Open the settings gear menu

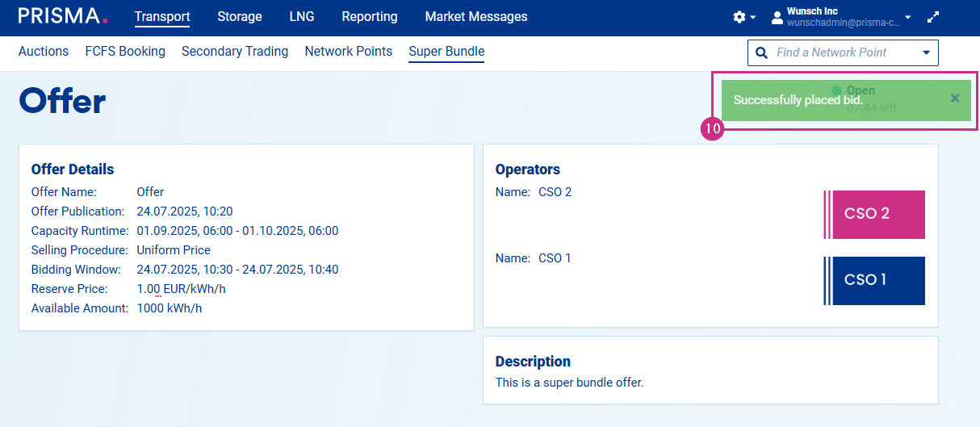pyautogui.click(x=739, y=17)
